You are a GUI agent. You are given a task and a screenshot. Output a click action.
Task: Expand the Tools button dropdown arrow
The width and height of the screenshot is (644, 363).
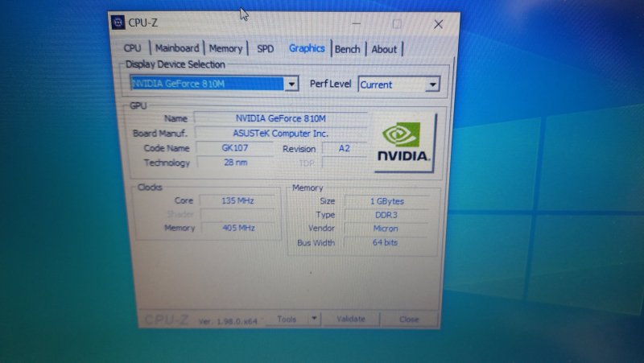tap(314, 319)
